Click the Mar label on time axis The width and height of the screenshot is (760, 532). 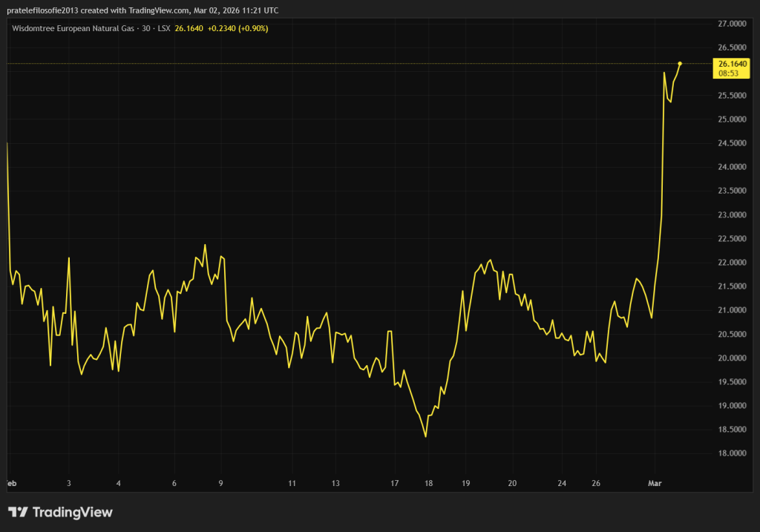655,483
